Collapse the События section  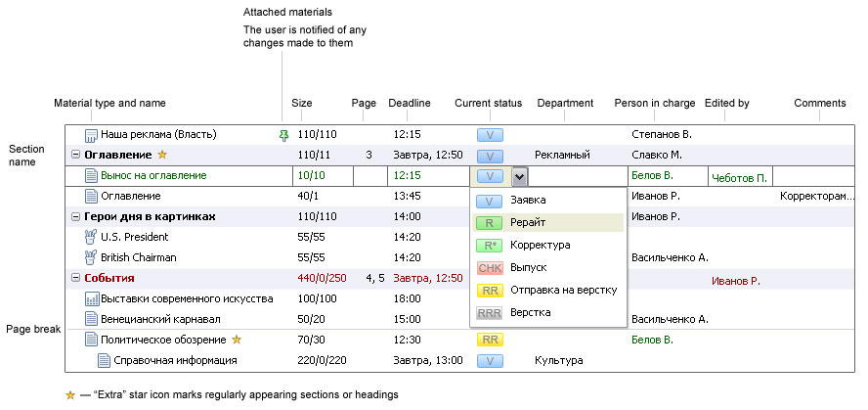click(x=76, y=278)
